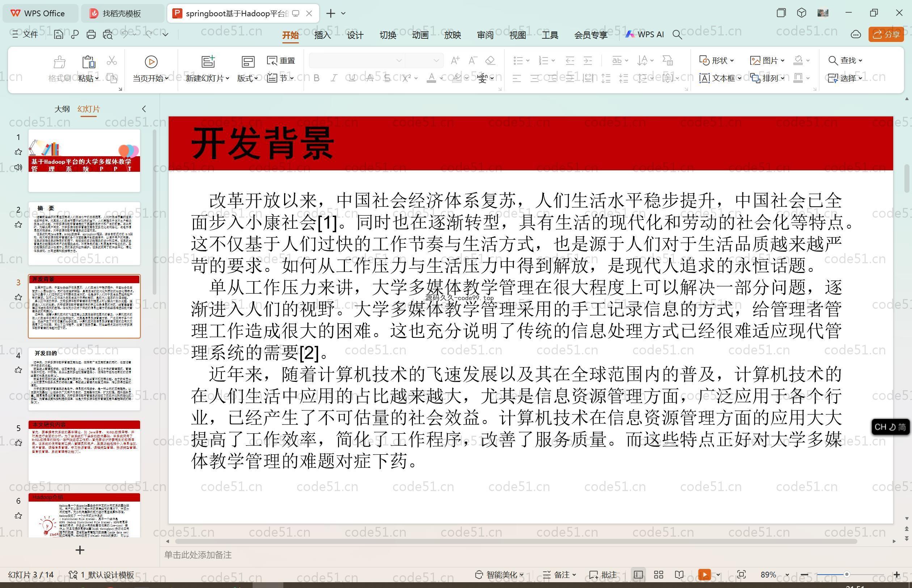Screen dimensions: 912x588
Task: Open the 粘贴 paste button
Action: 88,69
